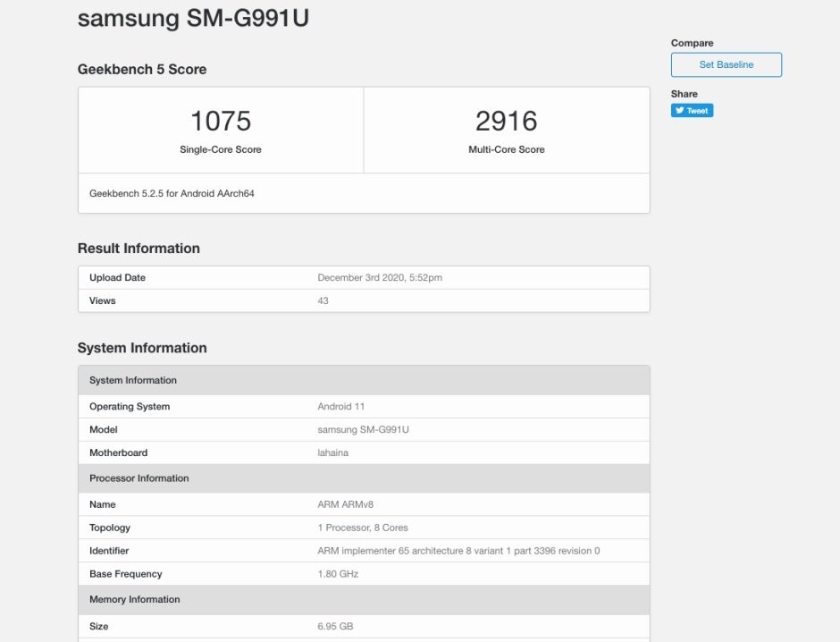Click the processor Name label
840x642 pixels.
(x=103, y=504)
